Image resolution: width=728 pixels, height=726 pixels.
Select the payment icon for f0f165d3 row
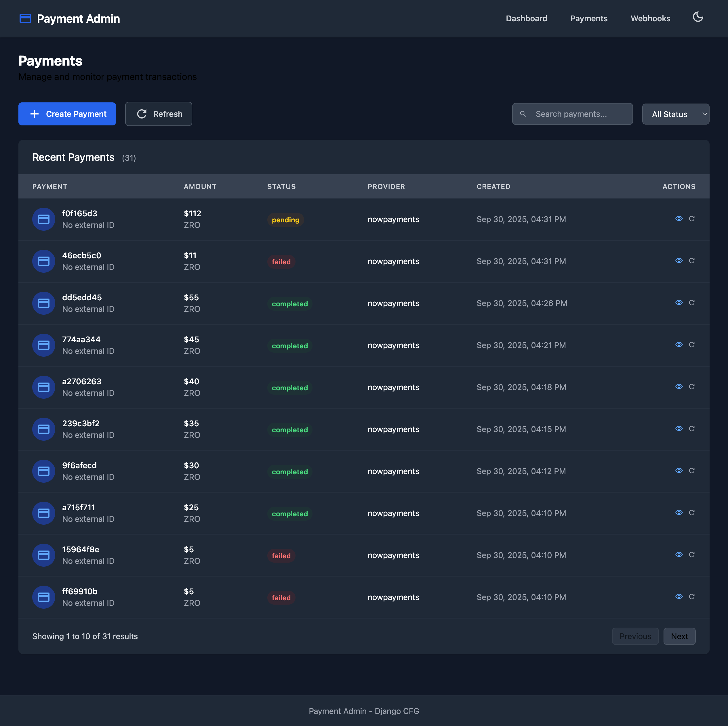[43, 219]
